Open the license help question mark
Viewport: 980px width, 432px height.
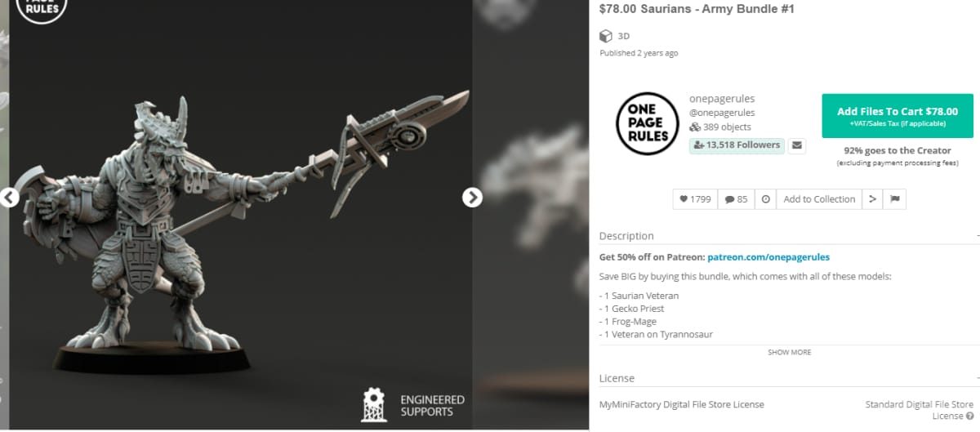pos(969,416)
